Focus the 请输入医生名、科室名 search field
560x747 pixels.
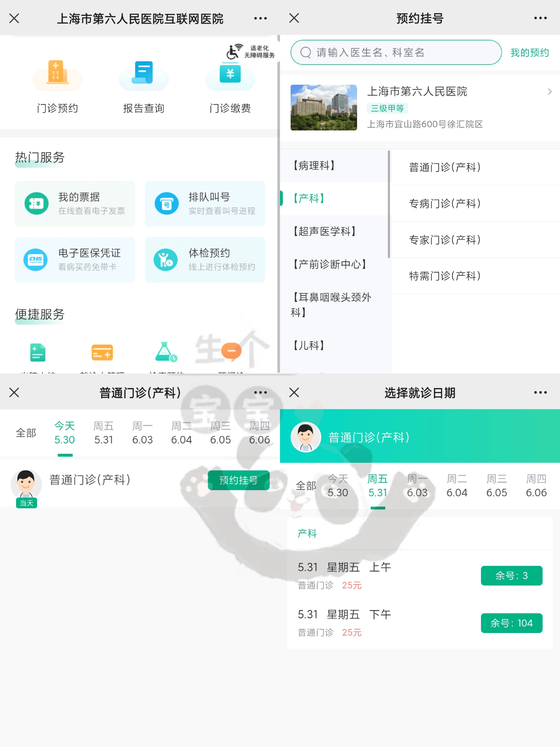[x=396, y=52]
